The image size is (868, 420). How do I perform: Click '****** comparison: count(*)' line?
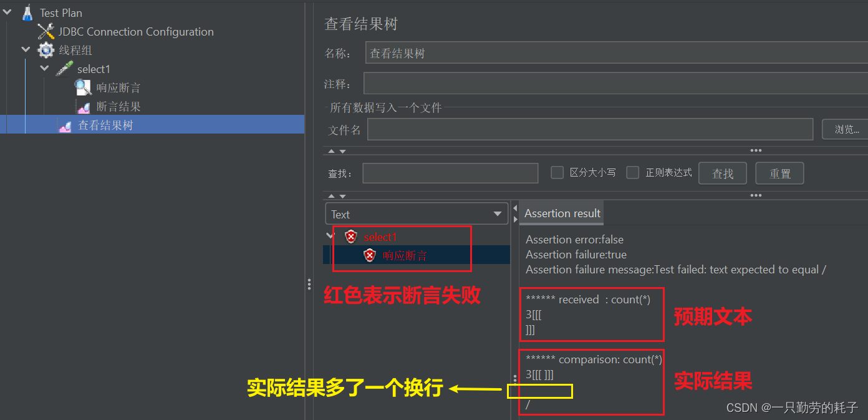(x=594, y=359)
